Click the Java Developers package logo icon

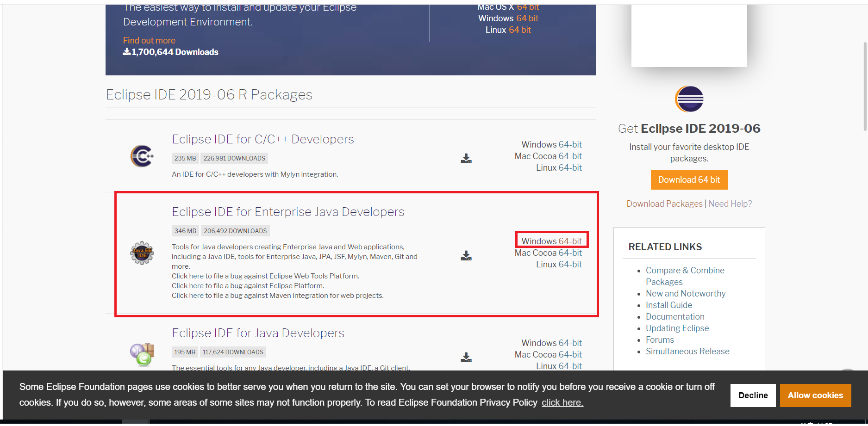[x=142, y=354]
